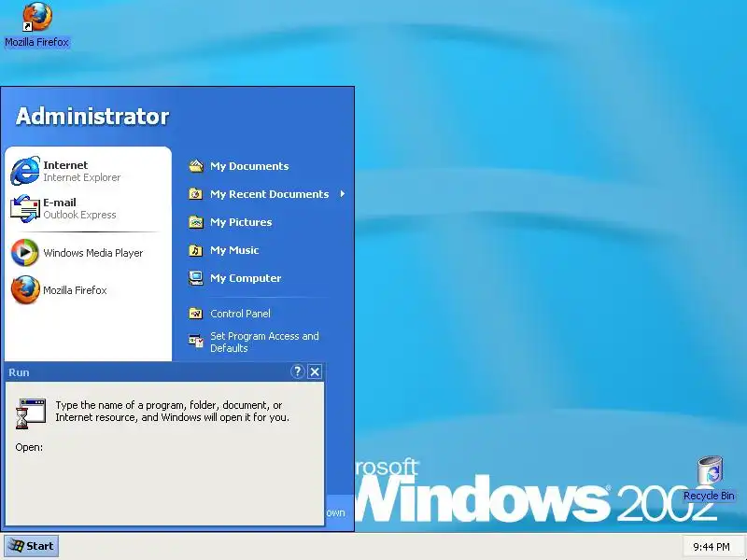Expand the My Recent Documents submenu arrow
The image size is (747, 560).
[x=342, y=194]
